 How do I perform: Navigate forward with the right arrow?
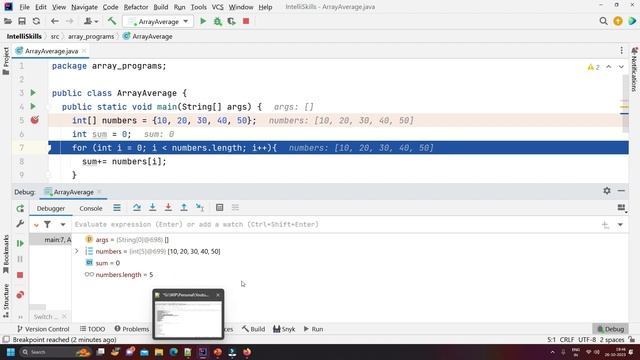(70, 21)
